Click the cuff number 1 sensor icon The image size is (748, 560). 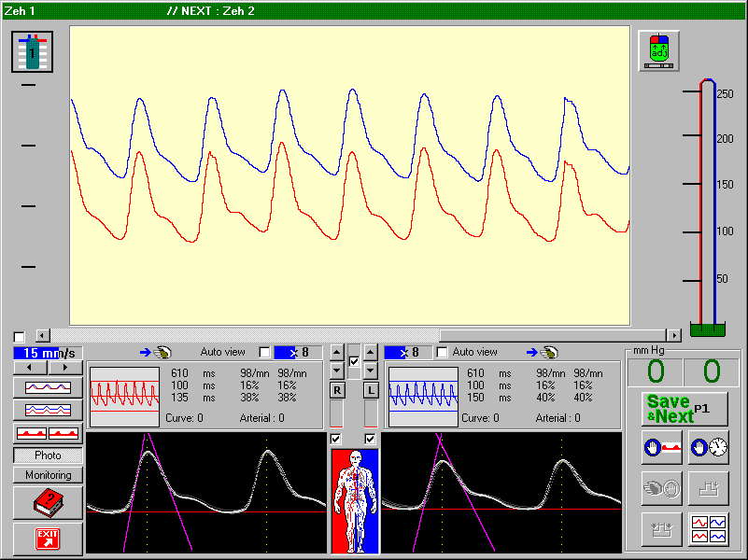[x=32, y=52]
